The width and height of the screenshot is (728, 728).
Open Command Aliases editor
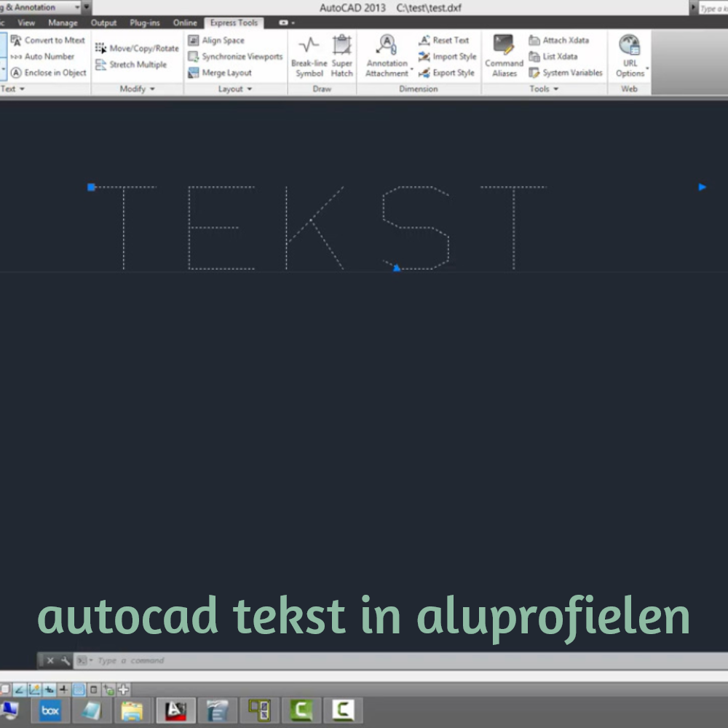coord(504,56)
